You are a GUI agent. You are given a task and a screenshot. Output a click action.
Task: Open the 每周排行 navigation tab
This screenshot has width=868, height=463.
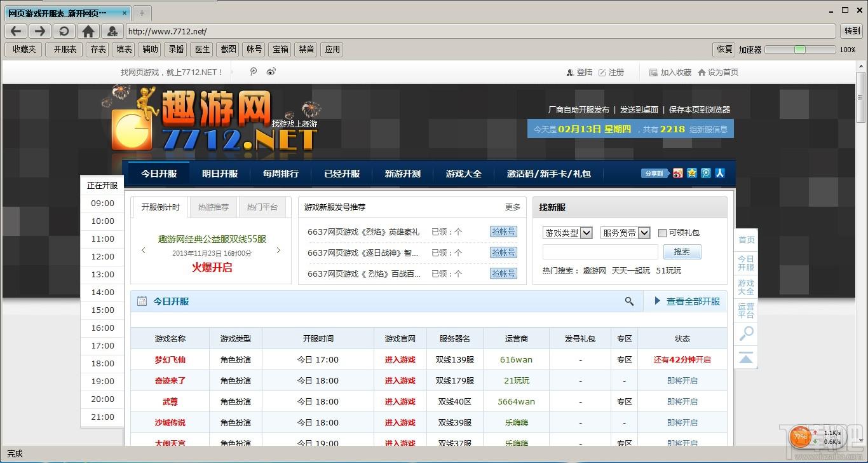point(281,174)
